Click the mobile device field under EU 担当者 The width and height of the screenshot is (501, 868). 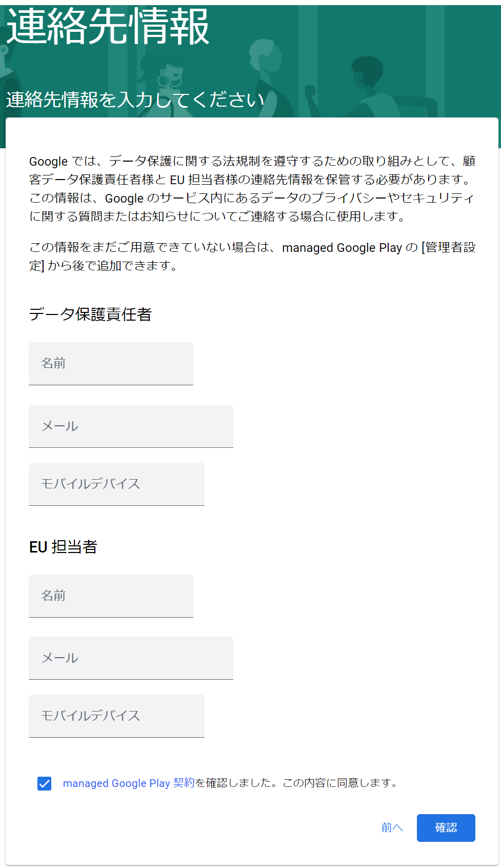(116, 716)
